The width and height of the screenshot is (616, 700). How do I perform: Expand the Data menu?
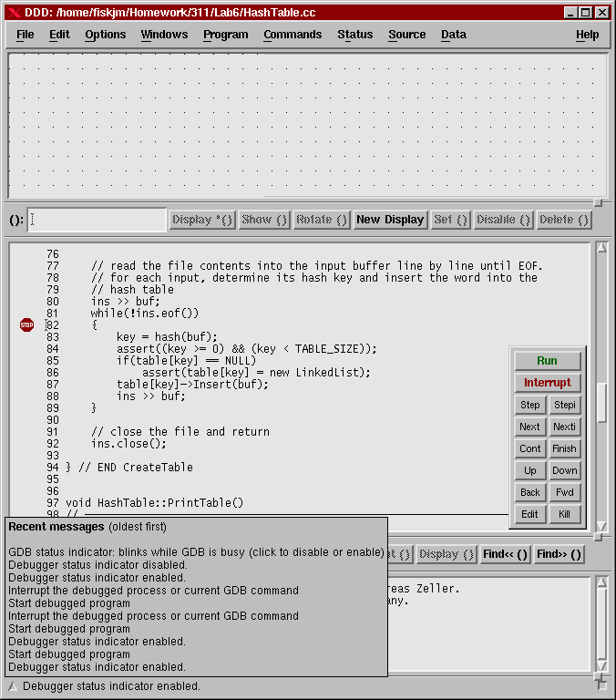pyautogui.click(x=454, y=35)
